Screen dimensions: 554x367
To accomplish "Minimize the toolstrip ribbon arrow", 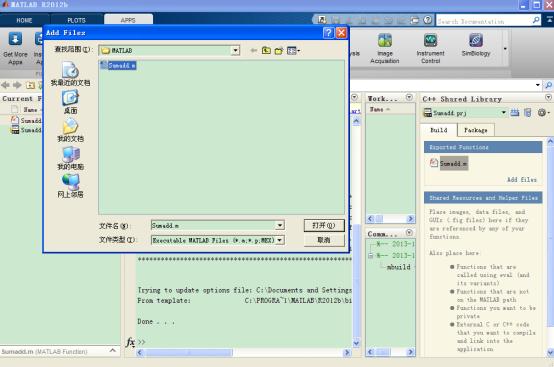I will tap(549, 19).
